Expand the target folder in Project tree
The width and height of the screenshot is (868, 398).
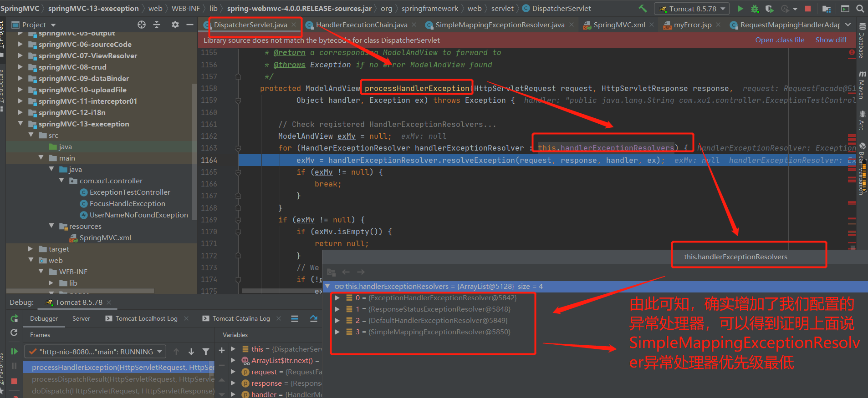pos(31,249)
